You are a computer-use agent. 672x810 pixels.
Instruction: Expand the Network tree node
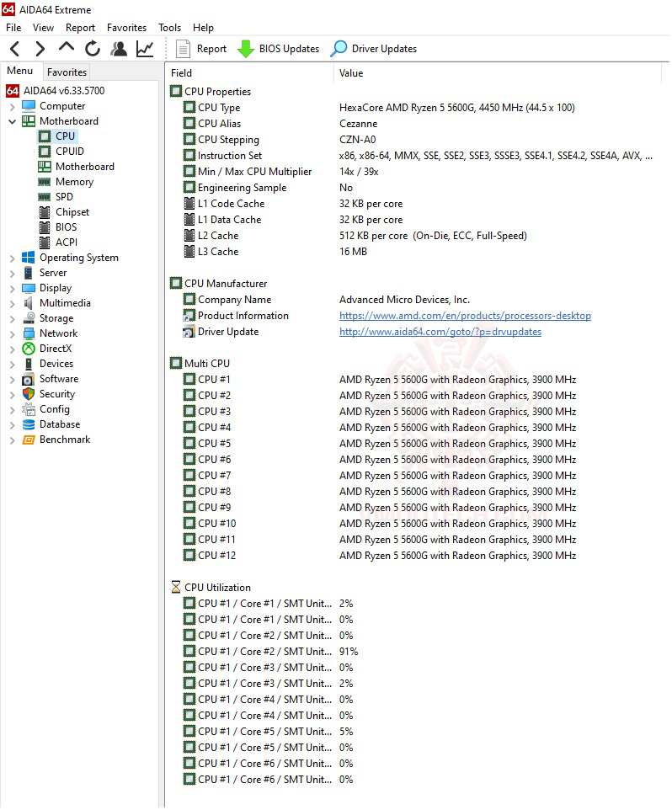pyautogui.click(x=13, y=333)
